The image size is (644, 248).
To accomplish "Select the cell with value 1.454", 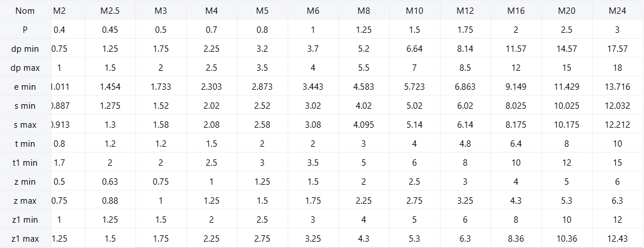I will (110, 86).
